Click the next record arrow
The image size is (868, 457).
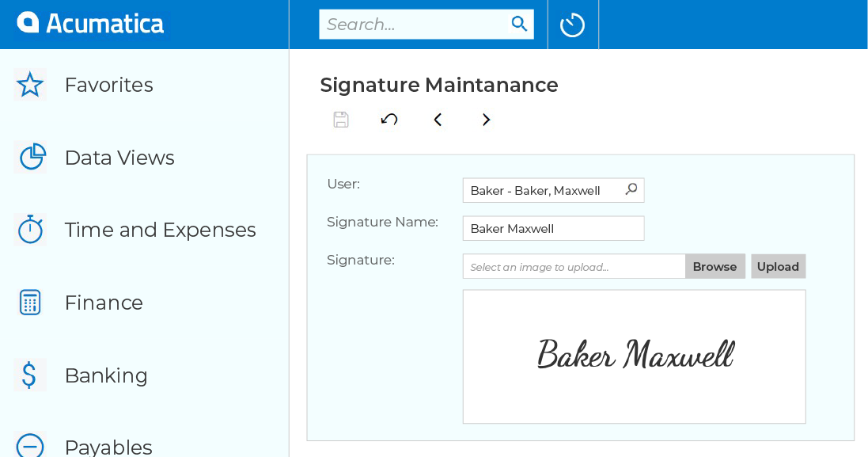click(x=486, y=119)
